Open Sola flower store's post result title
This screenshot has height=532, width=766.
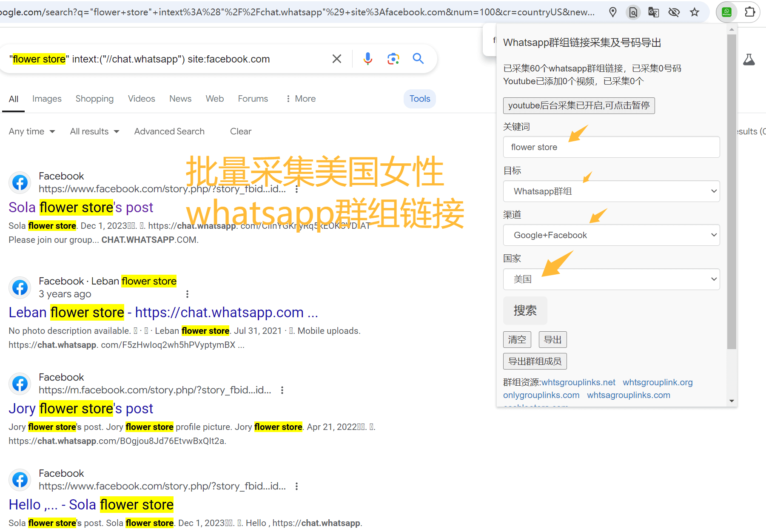[x=81, y=207]
